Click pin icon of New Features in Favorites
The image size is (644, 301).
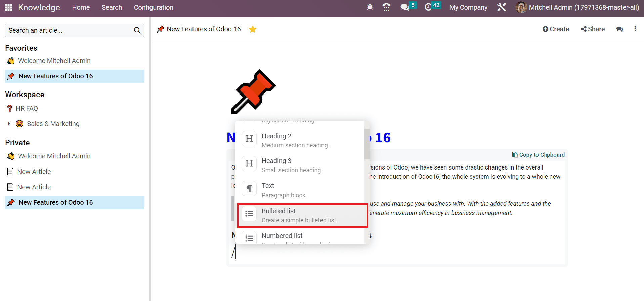pos(11,76)
